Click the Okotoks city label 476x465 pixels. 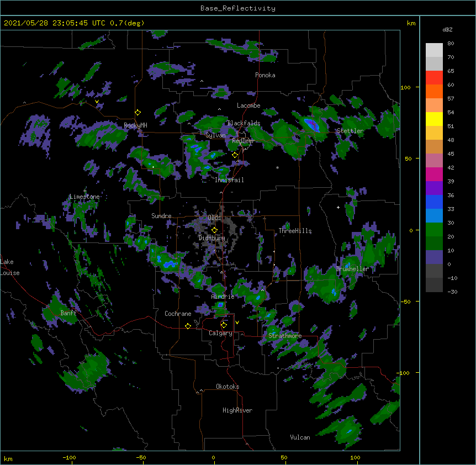click(x=228, y=387)
